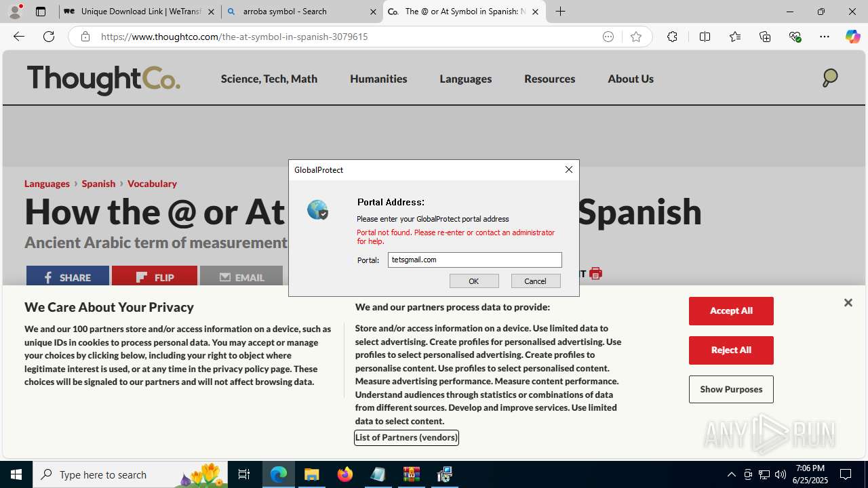The image size is (868, 488).
Task: Open the Extensions puzzle icon
Action: [x=672, y=37]
